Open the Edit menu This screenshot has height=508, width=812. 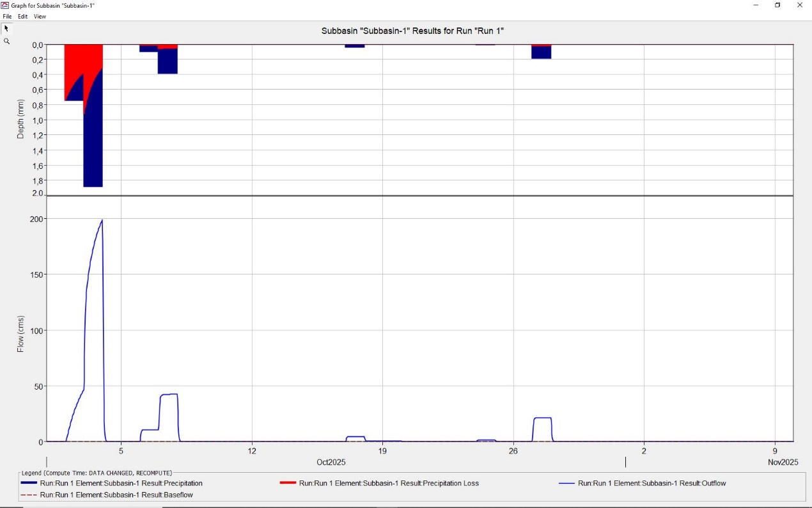coord(23,17)
